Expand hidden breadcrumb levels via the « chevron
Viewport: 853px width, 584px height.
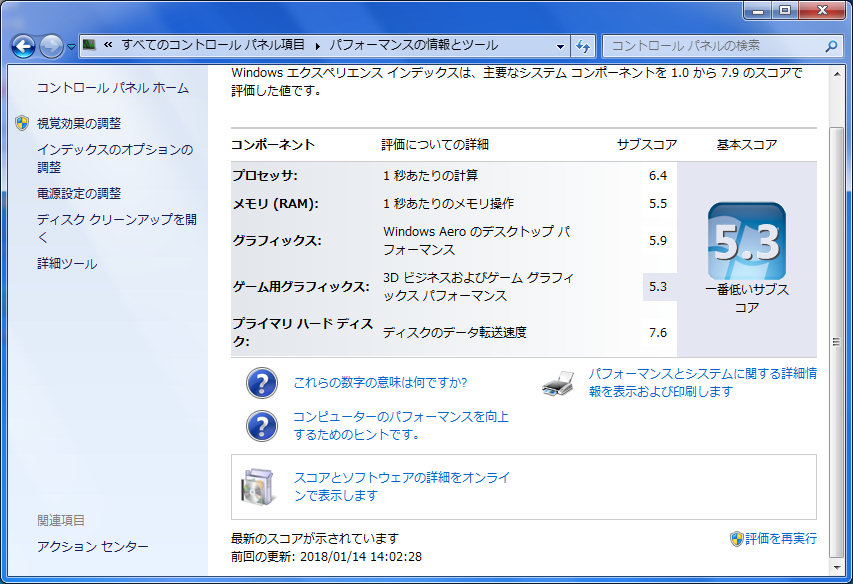(x=108, y=45)
